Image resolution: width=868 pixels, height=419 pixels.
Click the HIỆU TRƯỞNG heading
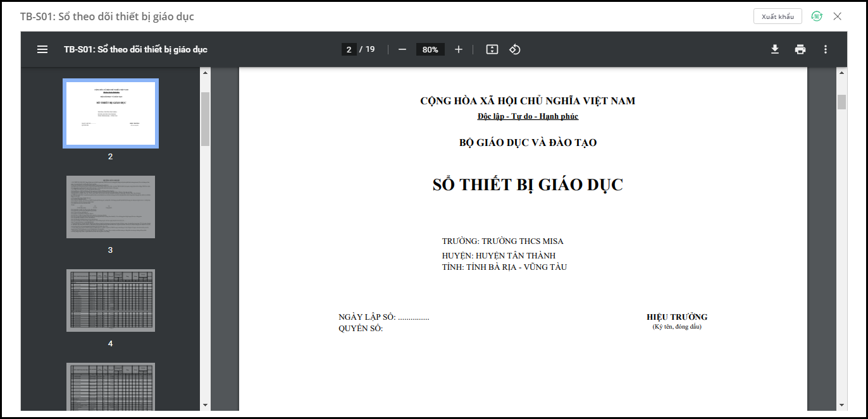pos(677,317)
